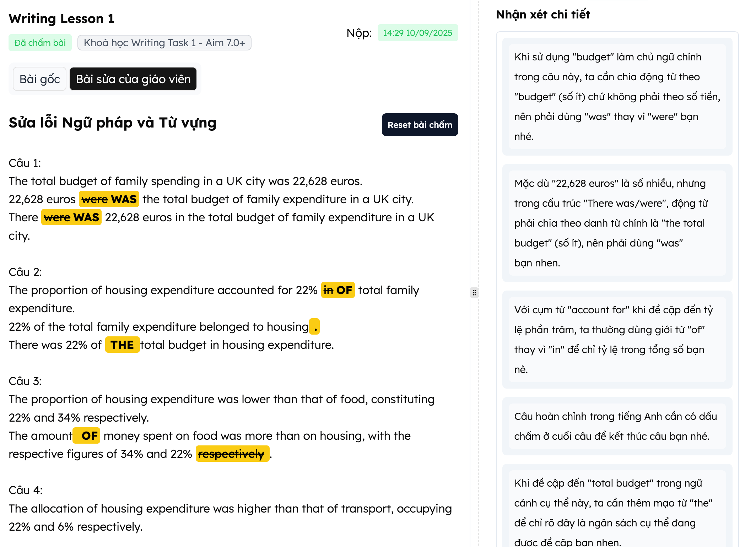Click the Đã chấm bài status badge

click(x=40, y=43)
